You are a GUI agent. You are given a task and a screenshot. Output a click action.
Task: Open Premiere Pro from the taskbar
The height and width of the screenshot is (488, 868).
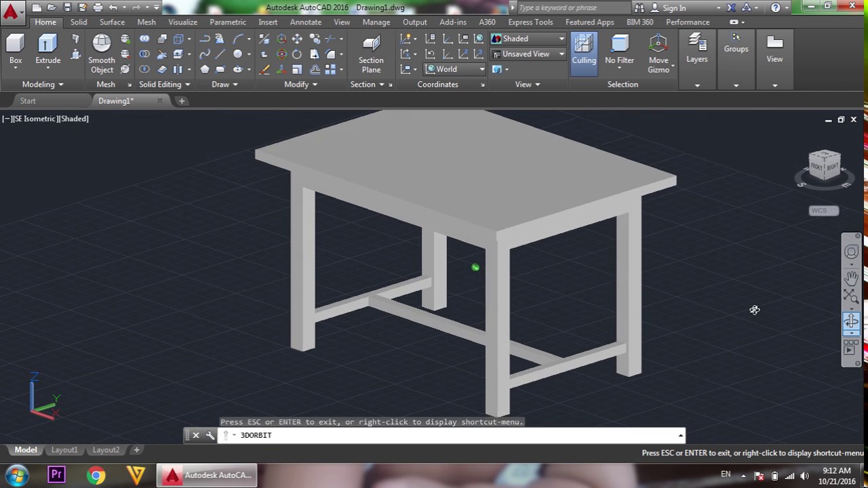tap(57, 475)
